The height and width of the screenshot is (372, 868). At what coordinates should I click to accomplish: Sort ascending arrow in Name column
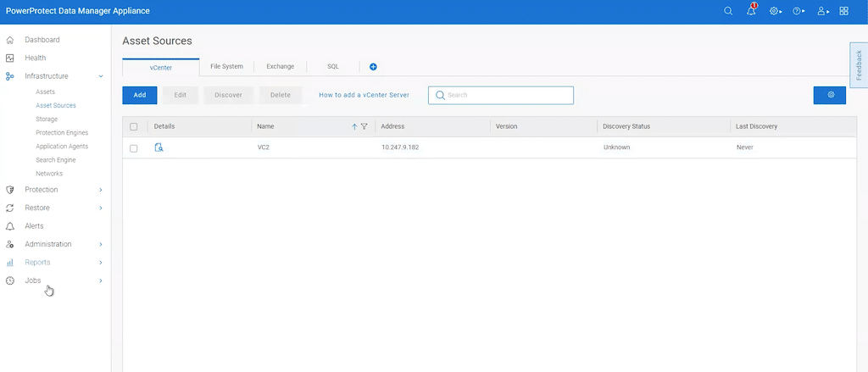(354, 127)
